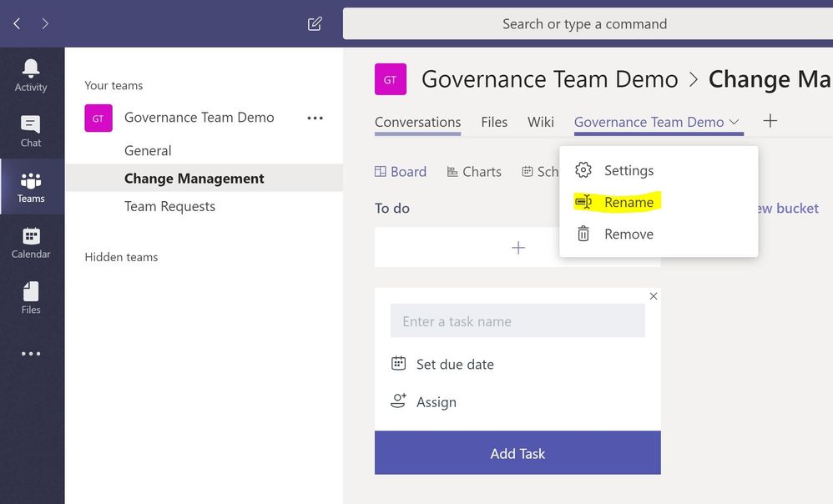Click the Add Task button
This screenshot has width=833, height=504.
tap(517, 453)
